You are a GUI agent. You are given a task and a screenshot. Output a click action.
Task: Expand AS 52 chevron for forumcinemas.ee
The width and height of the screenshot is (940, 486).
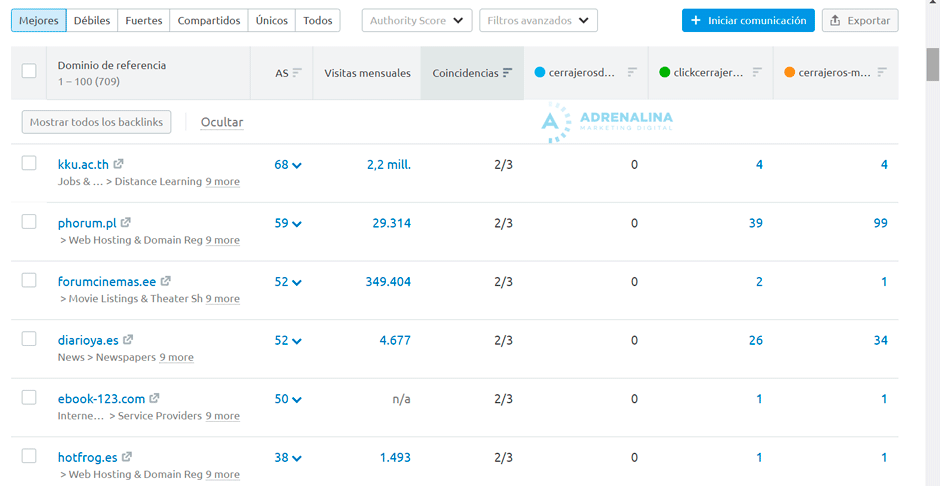pyautogui.click(x=297, y=283)
